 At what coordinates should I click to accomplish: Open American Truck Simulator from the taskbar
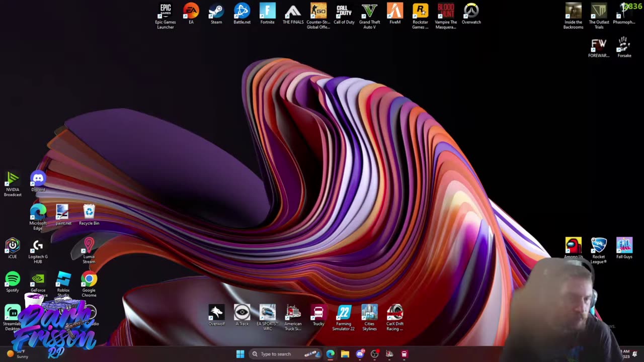tap(389, 354)
